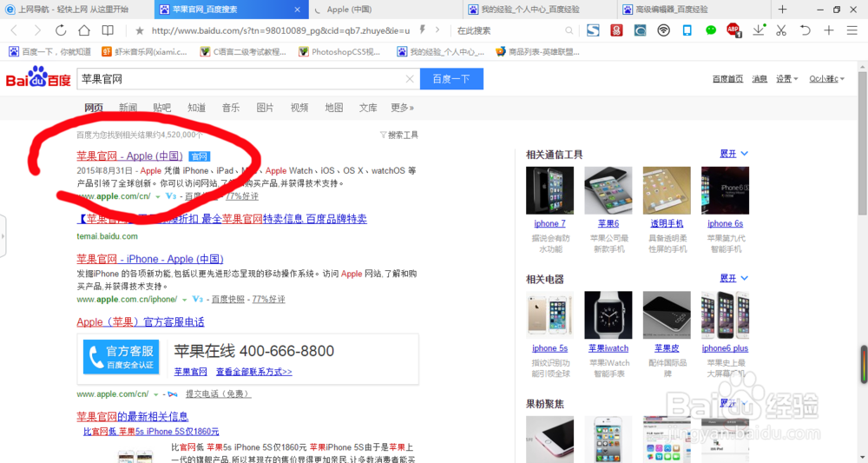This screenshot has height=463, width=868.
Task: Click the Baidu search query input
Action: [x=240, y=79]
